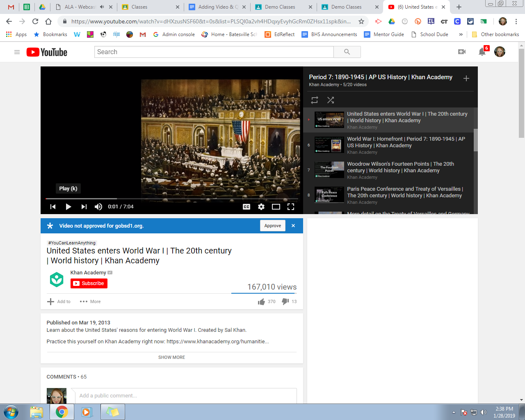Open BHS Announcements bookmark
The width and height of the screenshot is (525, 420).
point(329,34)
